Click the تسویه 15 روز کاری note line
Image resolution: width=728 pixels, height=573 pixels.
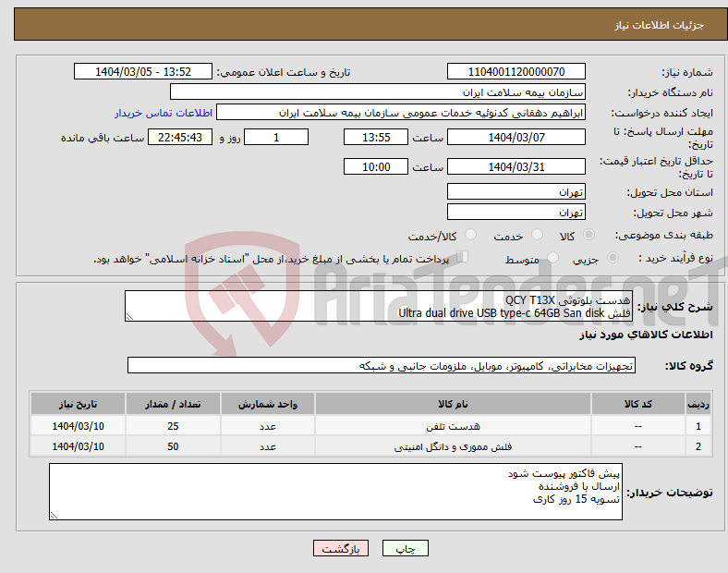click(x=576, y=499)
